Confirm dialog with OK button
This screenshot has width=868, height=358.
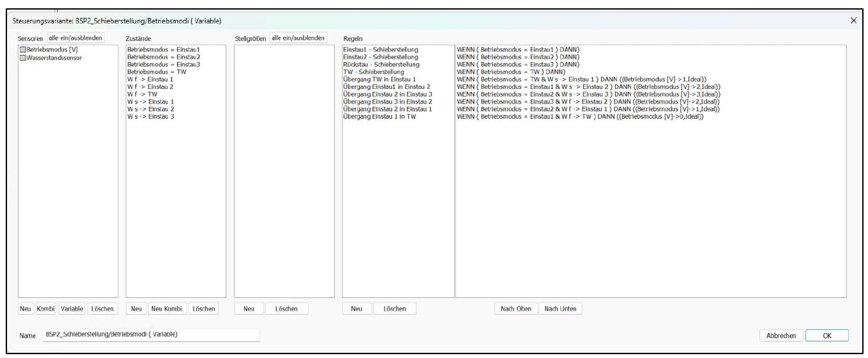click(x=827, y=336)
